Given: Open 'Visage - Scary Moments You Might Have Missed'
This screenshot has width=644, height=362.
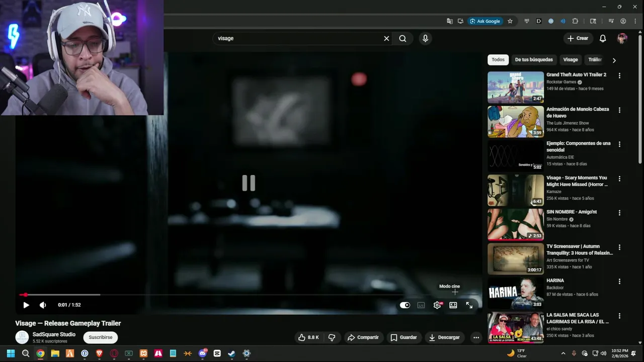Looking at the screenshot, I should [x=577, y=181].
